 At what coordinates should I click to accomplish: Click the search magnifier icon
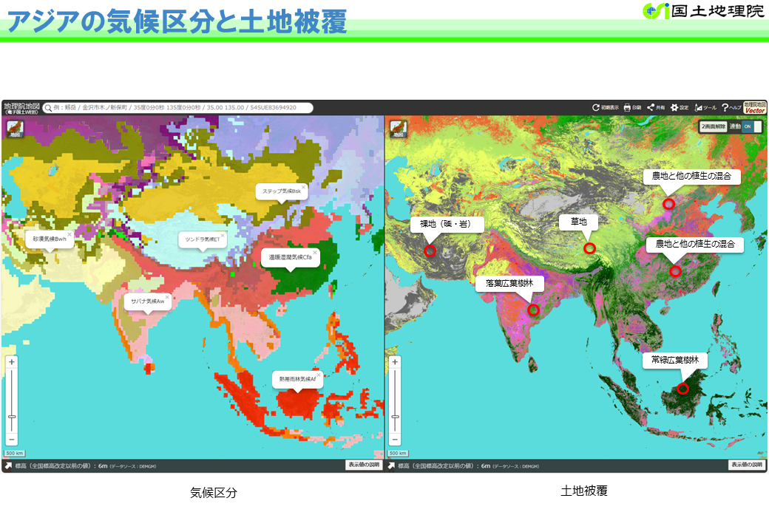pyautogui.click(x=48, y=108)
